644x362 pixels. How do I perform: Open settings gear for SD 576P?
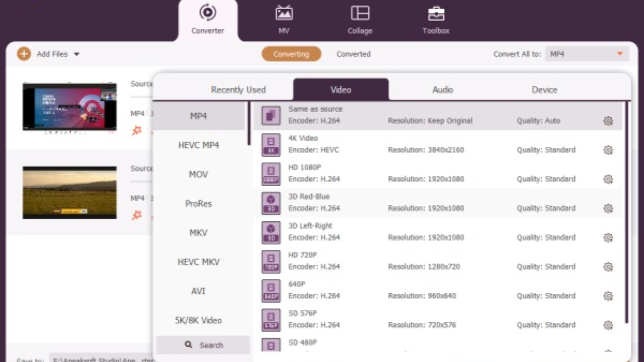point(608,324)
